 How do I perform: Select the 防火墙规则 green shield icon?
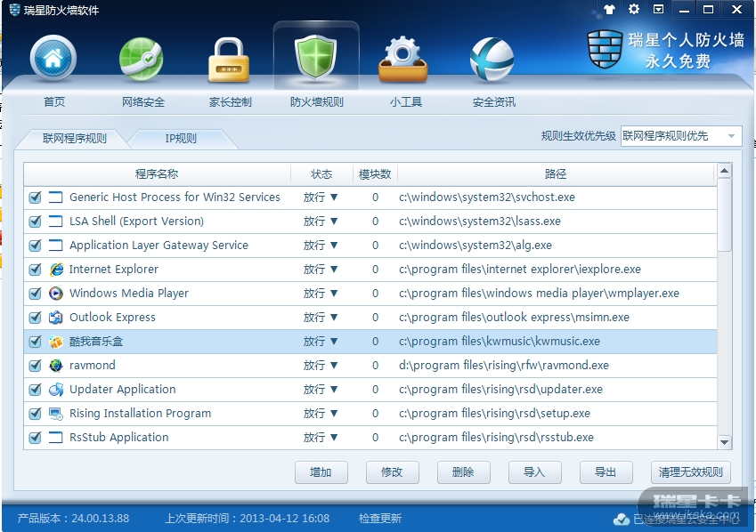click(316, 60)
